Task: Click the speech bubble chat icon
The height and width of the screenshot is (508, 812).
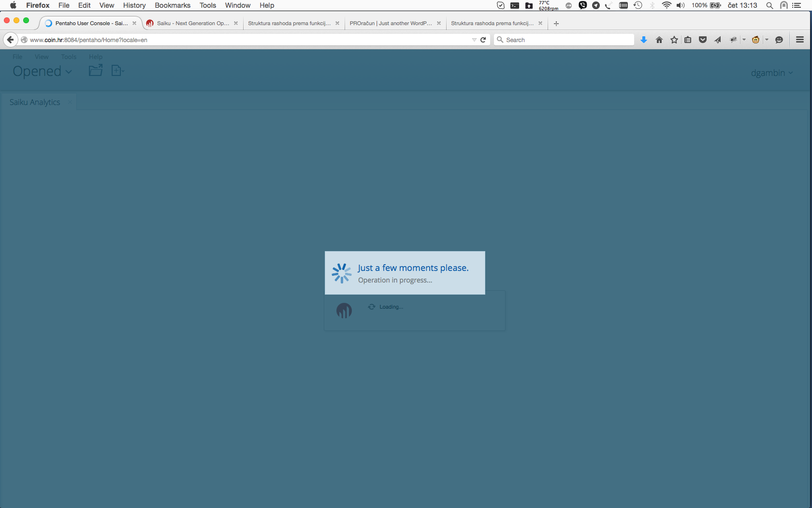Action: [x=779, y=40]
